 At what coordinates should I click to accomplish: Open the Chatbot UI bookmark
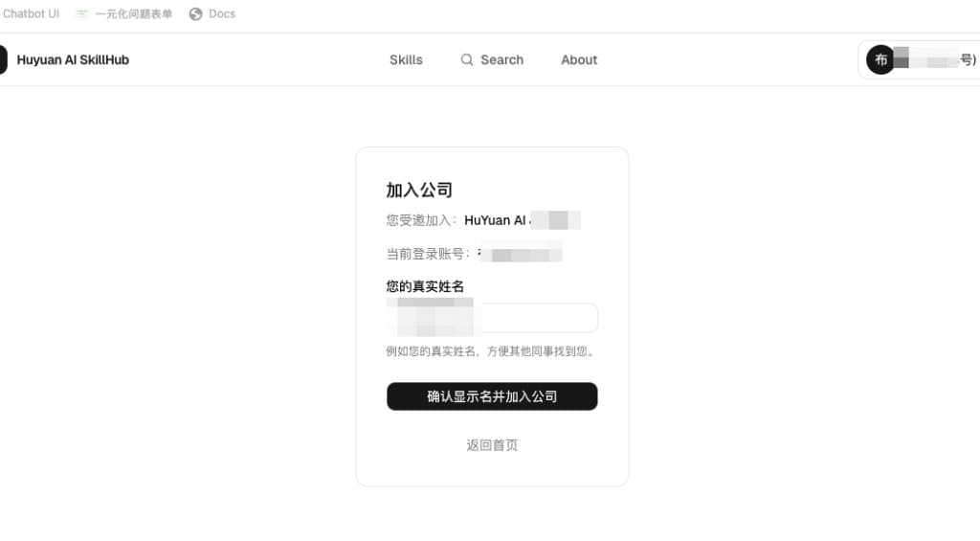(x=31, y=13)
